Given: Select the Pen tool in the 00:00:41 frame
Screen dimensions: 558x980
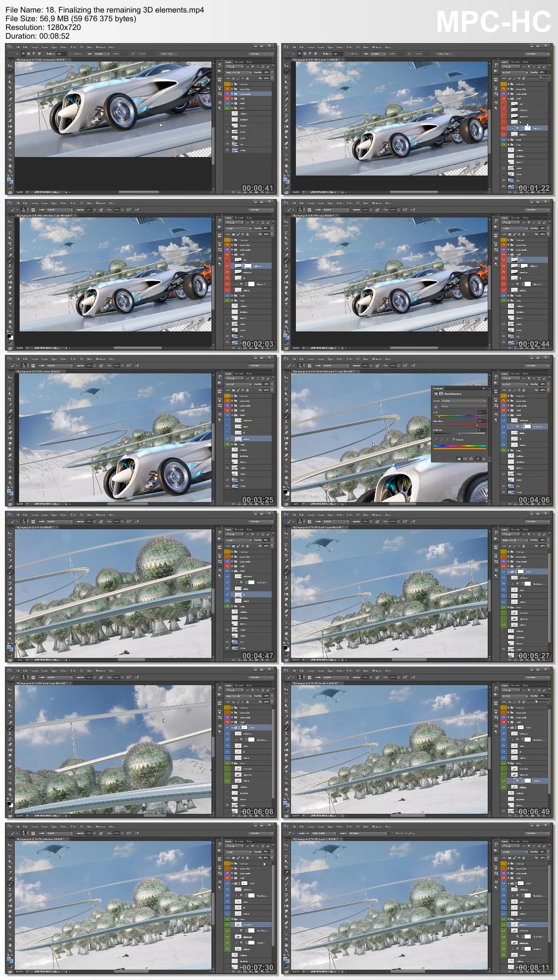Looking at the screenshot, I should coord(10,143).
